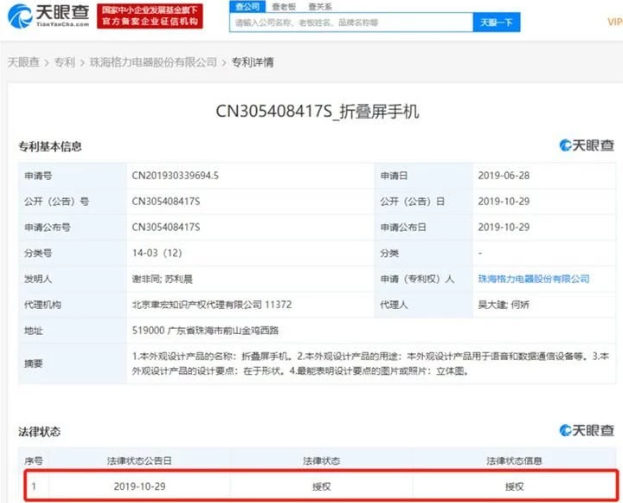Select application number CN201930339694.5
This screenshot has width=623, height=503.
coord(175,176)
